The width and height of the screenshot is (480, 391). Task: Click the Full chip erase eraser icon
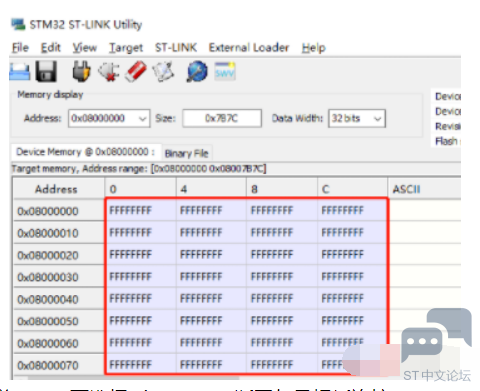tap(136, 71)
